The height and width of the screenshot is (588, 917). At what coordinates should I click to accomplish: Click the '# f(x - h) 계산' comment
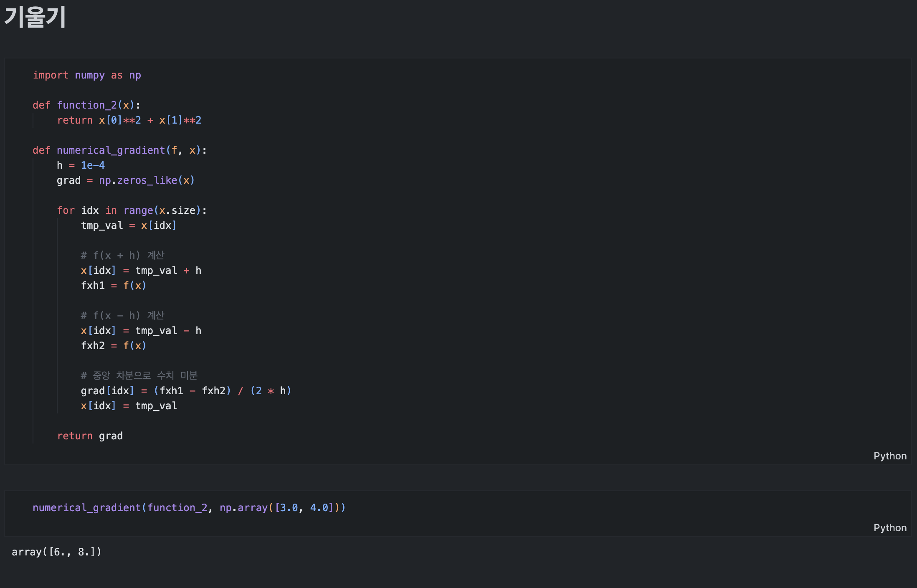point(123,316)
